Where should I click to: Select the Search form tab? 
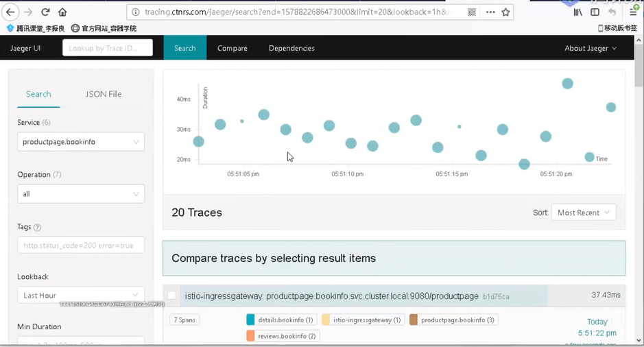click(x=38, y=94)
